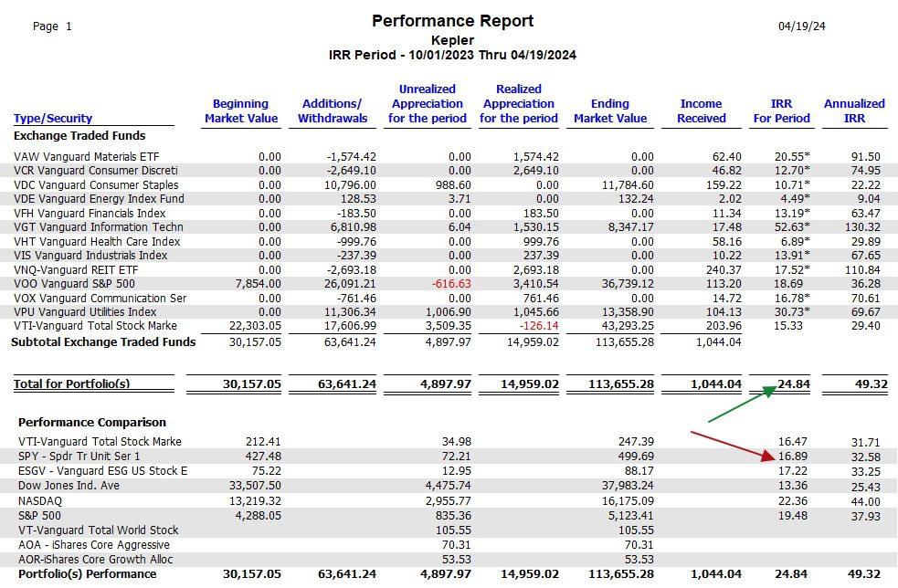Click VOO ending market value 36,739.12
The width and height of the screenshot is (898, 588).
tap(628, 284)
